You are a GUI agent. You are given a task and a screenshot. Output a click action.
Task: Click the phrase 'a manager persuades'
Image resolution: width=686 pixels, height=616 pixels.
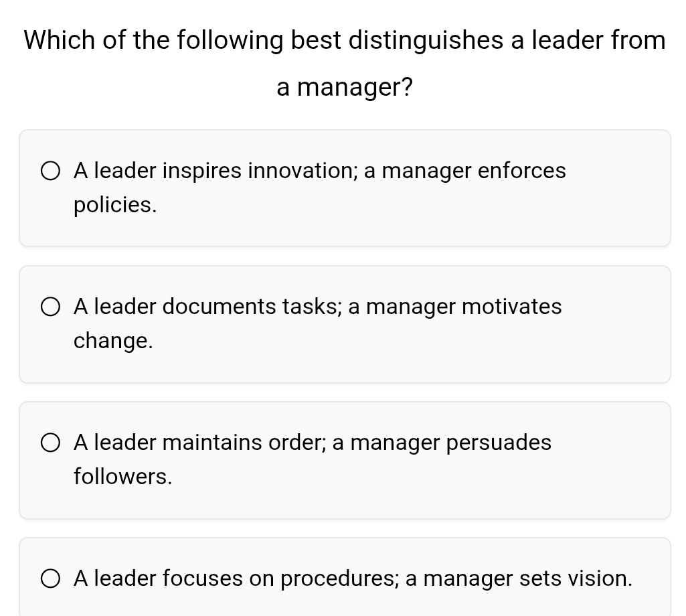442,443
